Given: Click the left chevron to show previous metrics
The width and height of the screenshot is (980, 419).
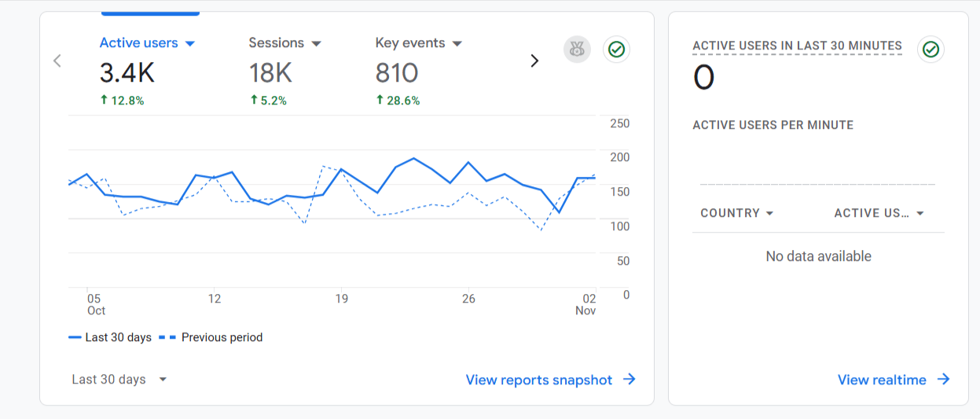Looking at the screenshot, I should tap(57, 61).
